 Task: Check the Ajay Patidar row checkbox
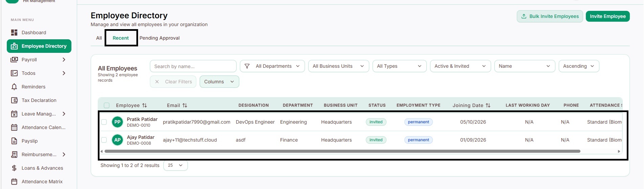click(x=104, y=140)
